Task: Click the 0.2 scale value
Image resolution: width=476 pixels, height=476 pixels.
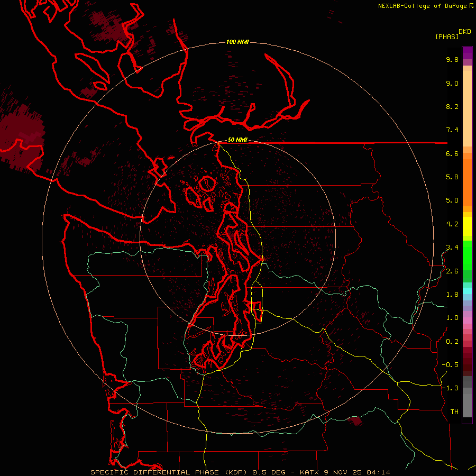Action: tap(452, 342)
